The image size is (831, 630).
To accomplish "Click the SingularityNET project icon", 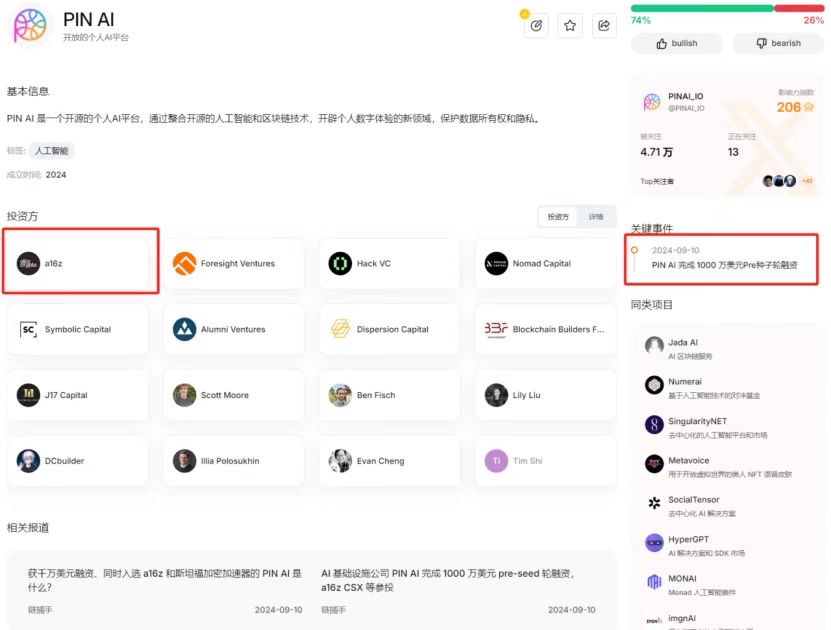I will tap(654, 424).
